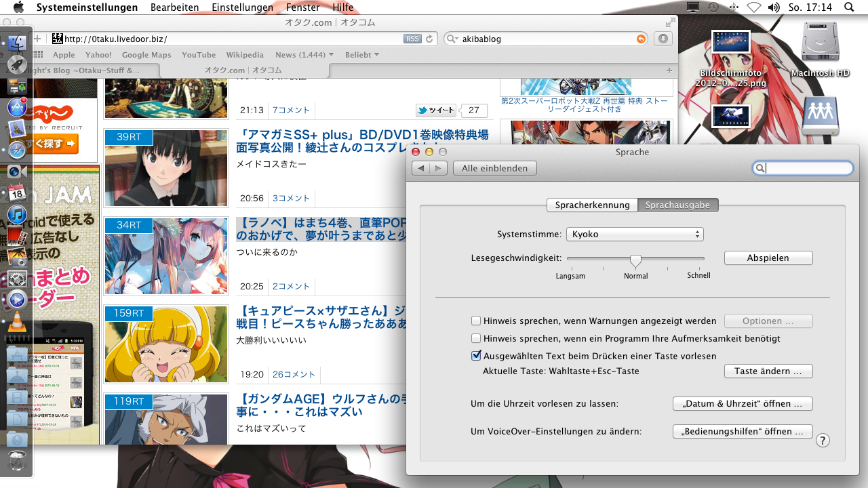Open the Apple menu
Viewport: 868px width, 488px height.
18,7
